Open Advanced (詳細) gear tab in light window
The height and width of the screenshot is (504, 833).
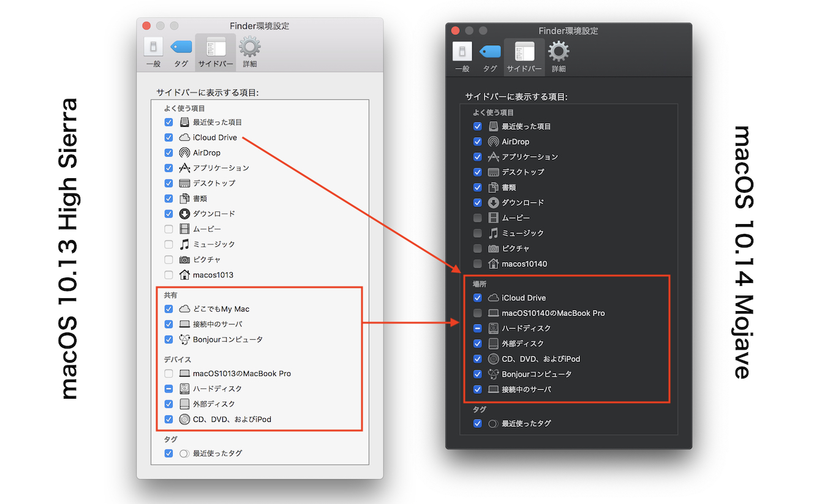point(249,52)
